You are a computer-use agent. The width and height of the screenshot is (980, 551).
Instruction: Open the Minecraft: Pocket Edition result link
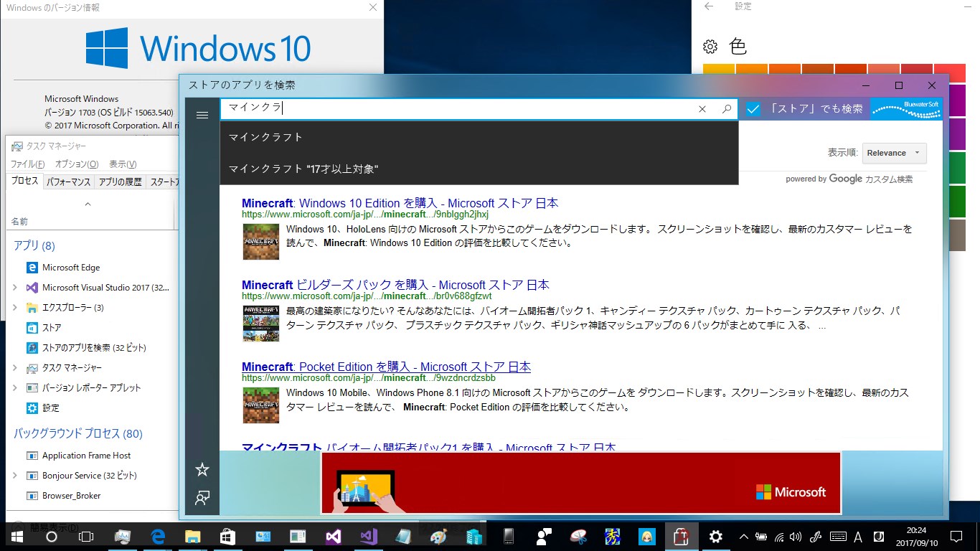(386, 367)
